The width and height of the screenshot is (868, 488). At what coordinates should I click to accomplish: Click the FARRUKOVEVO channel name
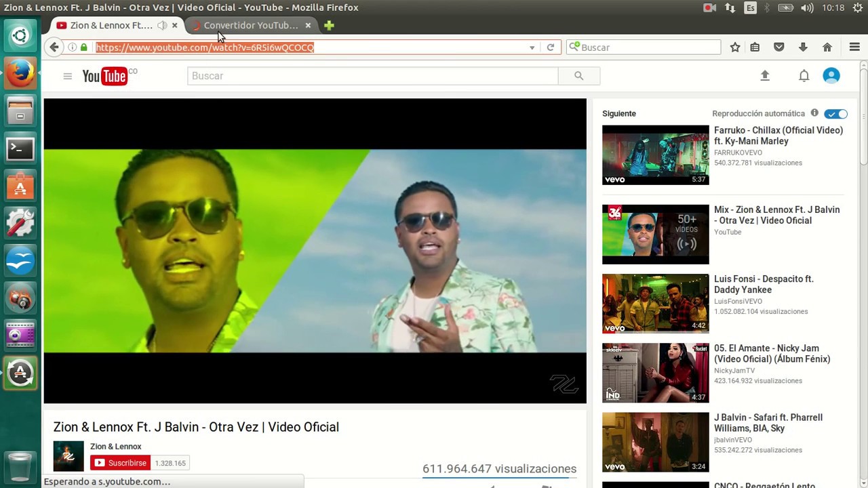(x=738, y=152)
